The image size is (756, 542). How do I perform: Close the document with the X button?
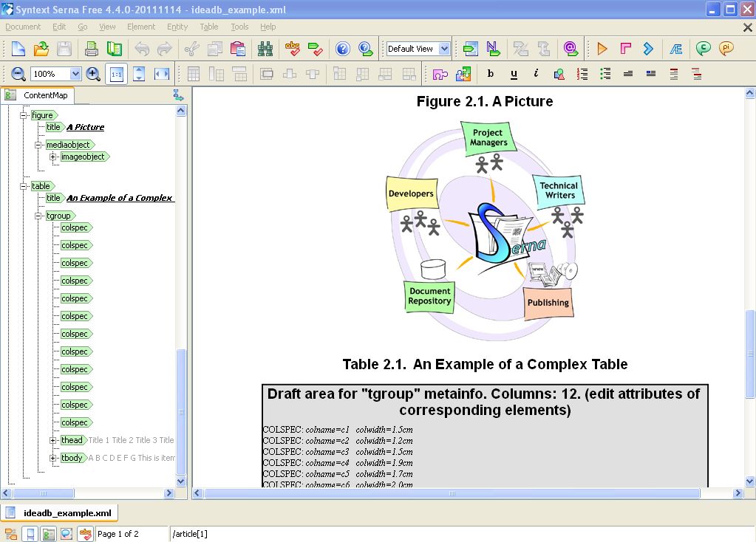(748, 27)
